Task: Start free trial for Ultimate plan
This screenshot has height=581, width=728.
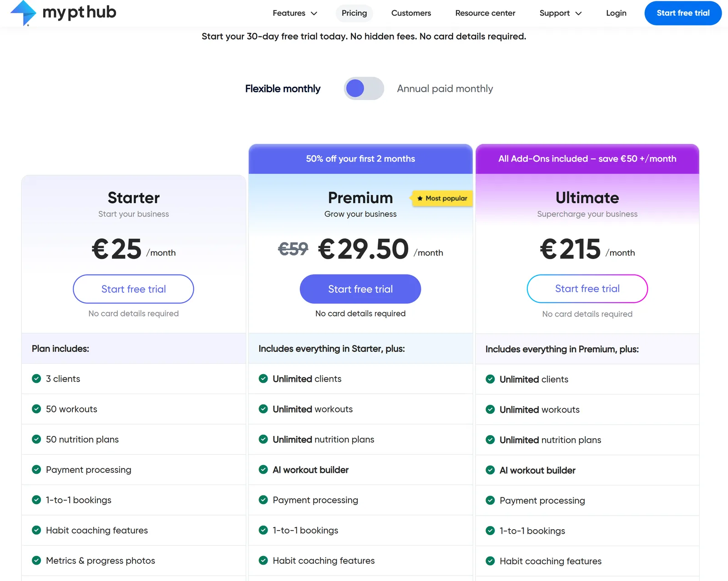Action: [587, 289]
